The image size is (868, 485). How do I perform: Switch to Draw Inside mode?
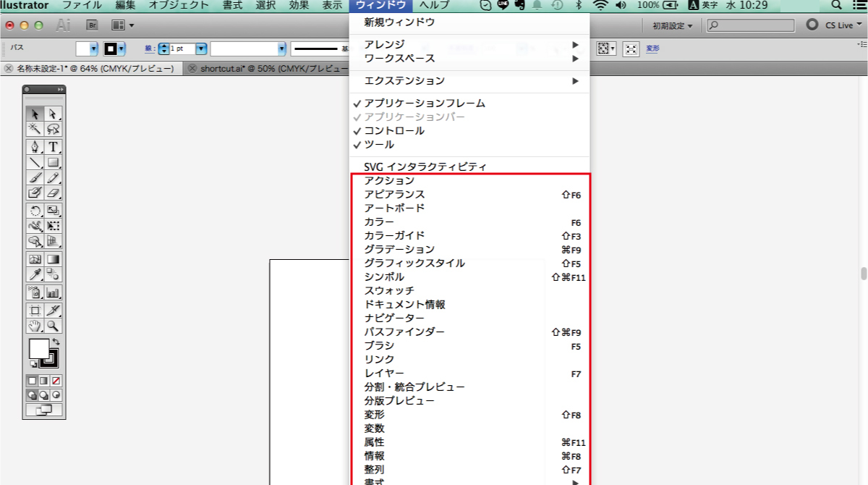pos(56,395)
